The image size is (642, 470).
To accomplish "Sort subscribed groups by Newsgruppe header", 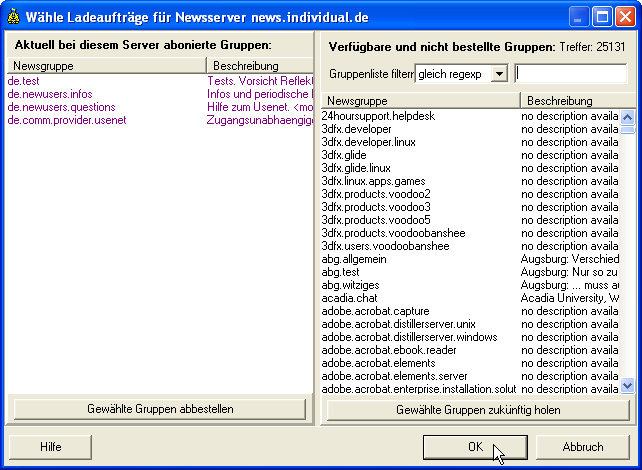I will pyautogui.click(x=105, y=65).
